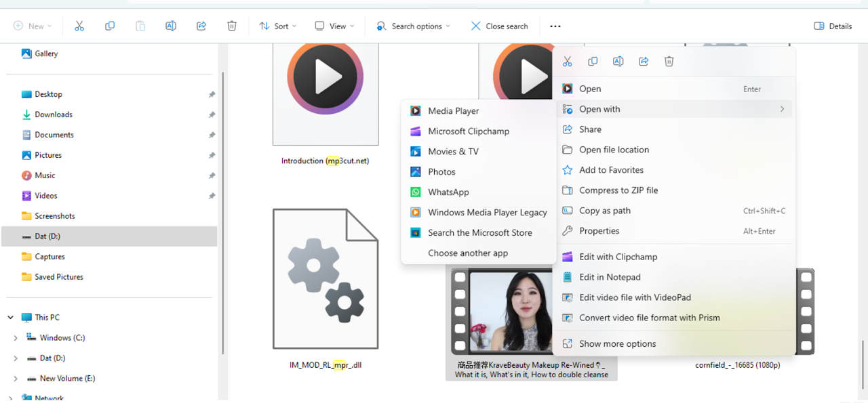Open the Sort dropdown

(277, 26)
